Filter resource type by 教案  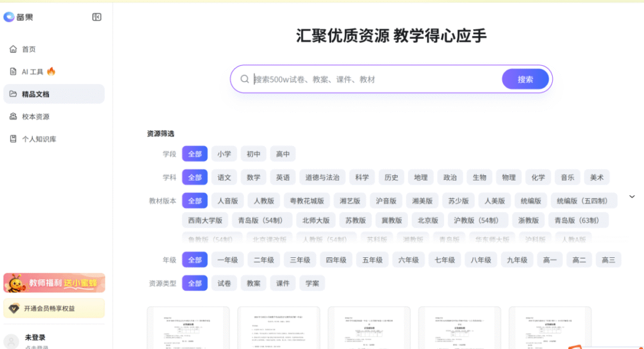point(253,283)
